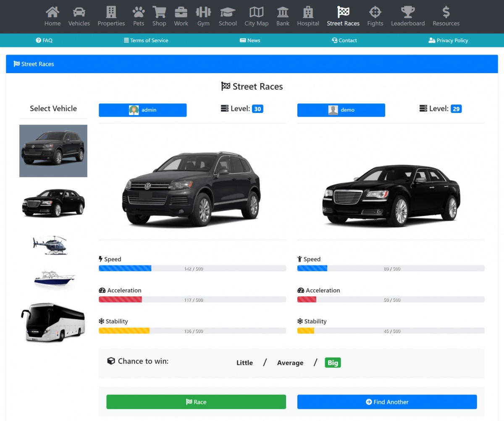Open the Gym dumbbell icon

point(203,12)
